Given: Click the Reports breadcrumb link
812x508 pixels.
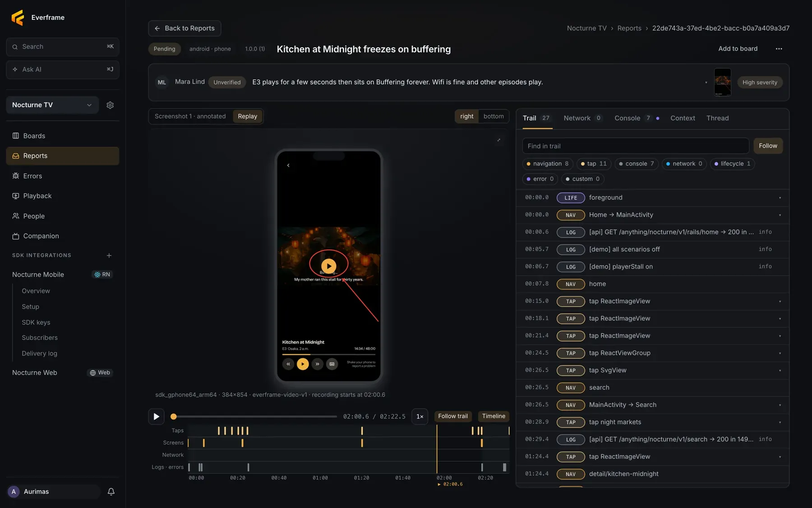Looking at the screenshot, I should 629,28.
